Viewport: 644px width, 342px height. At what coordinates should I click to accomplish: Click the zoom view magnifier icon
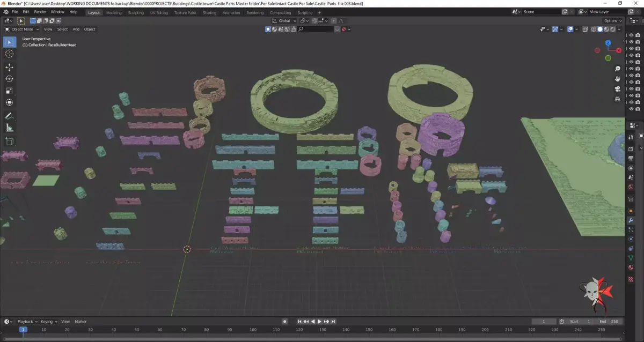[618, 69]
